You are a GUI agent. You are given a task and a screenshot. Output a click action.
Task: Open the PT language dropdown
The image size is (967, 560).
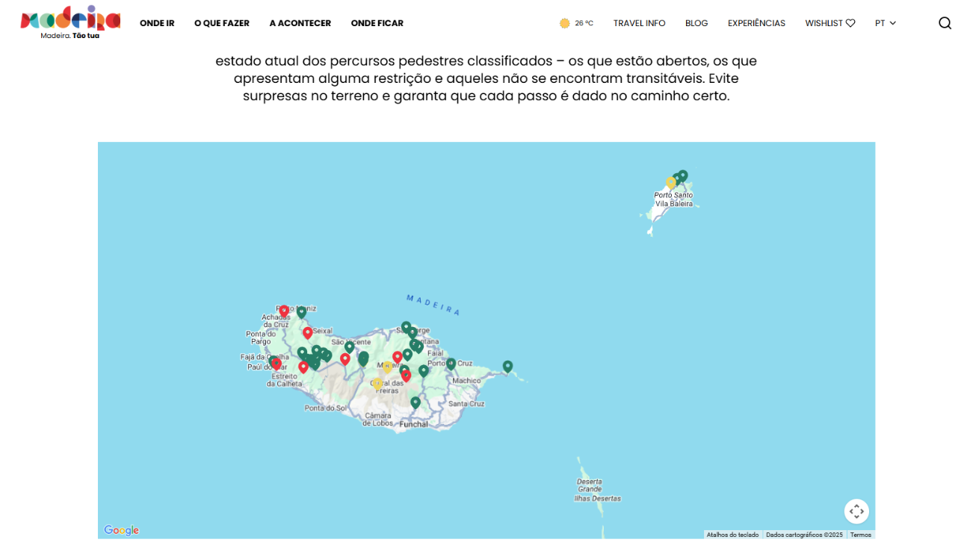coord(886,23)
